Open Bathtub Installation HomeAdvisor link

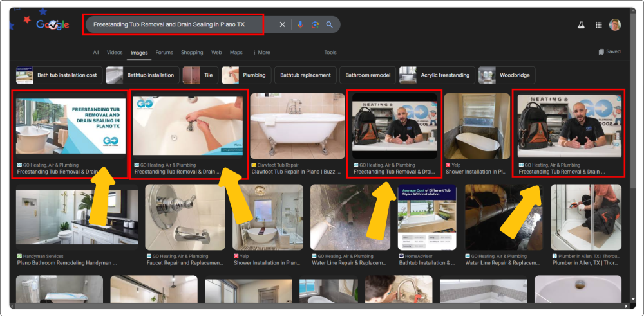(x=427, y=263)
